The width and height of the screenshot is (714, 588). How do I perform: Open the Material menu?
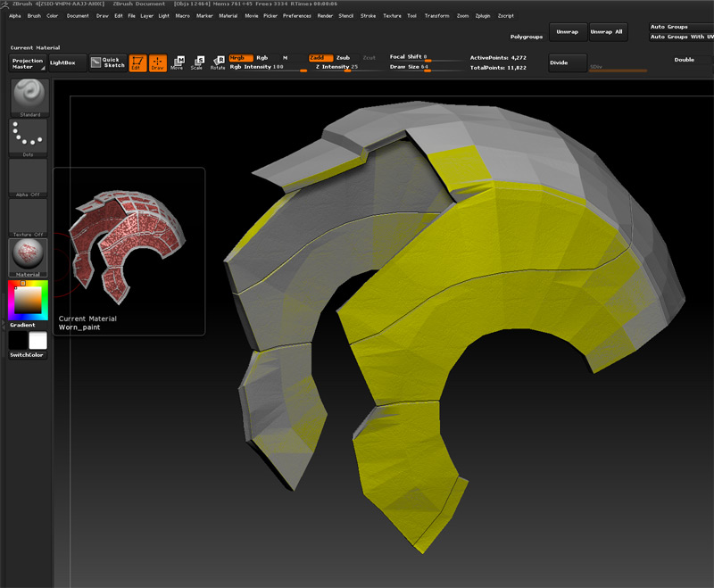coord(228,16)
